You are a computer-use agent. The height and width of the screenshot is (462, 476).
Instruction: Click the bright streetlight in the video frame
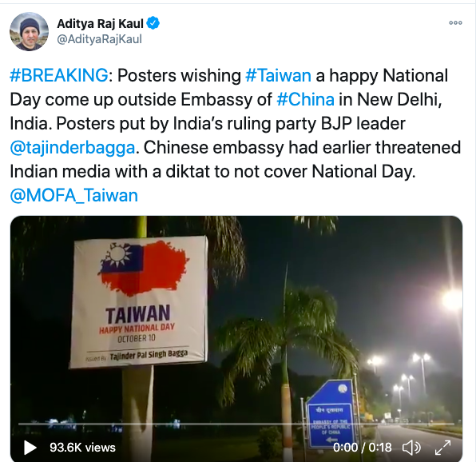[452, 299]
